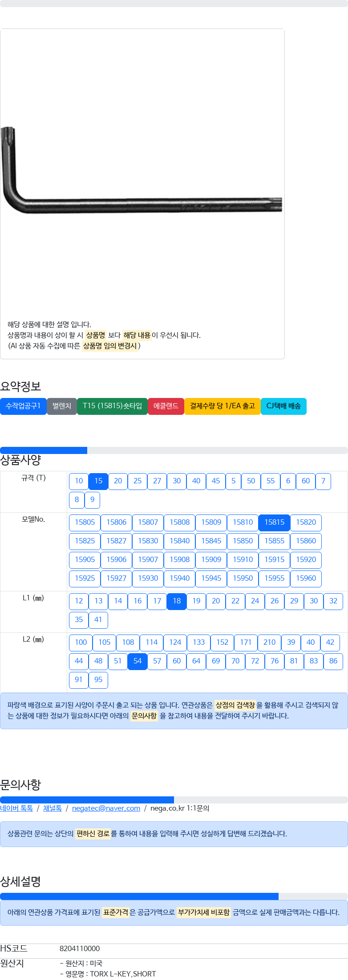Select L2 length 95 mm

(98, 680)
